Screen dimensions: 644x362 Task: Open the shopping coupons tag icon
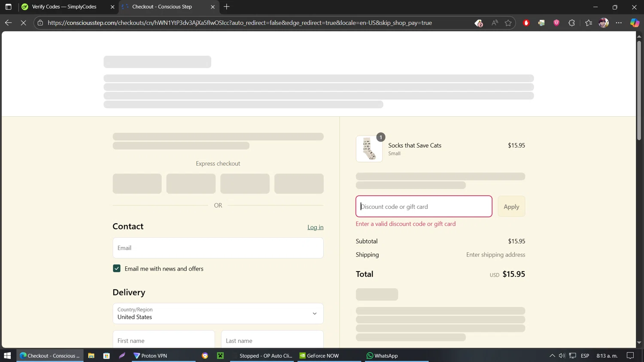point(479,23)
